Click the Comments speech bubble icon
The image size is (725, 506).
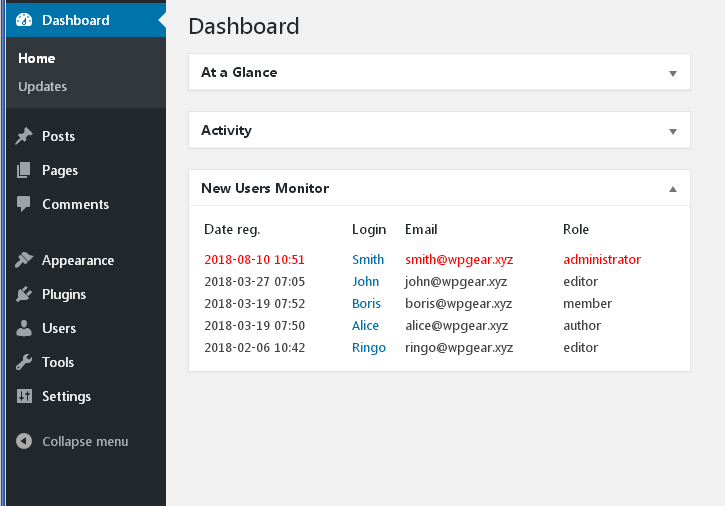pyautogui.click(x=24, y=204)
